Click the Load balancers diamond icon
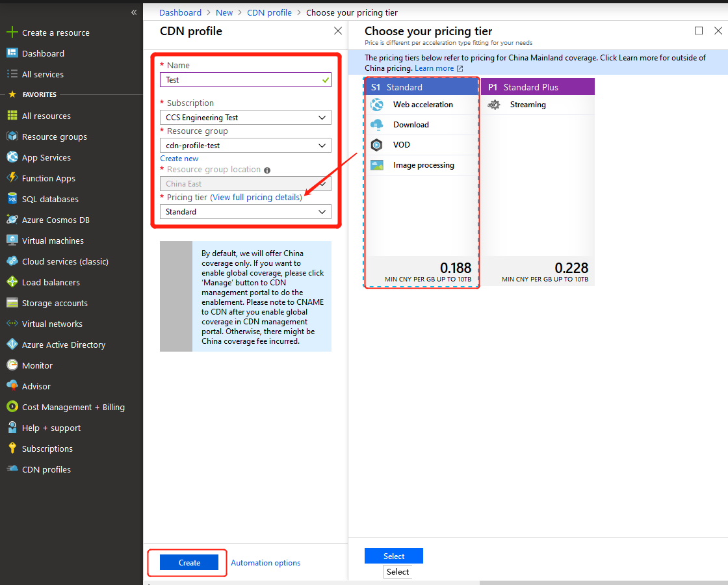Viewport: 728px width, 585px height. 12,282
